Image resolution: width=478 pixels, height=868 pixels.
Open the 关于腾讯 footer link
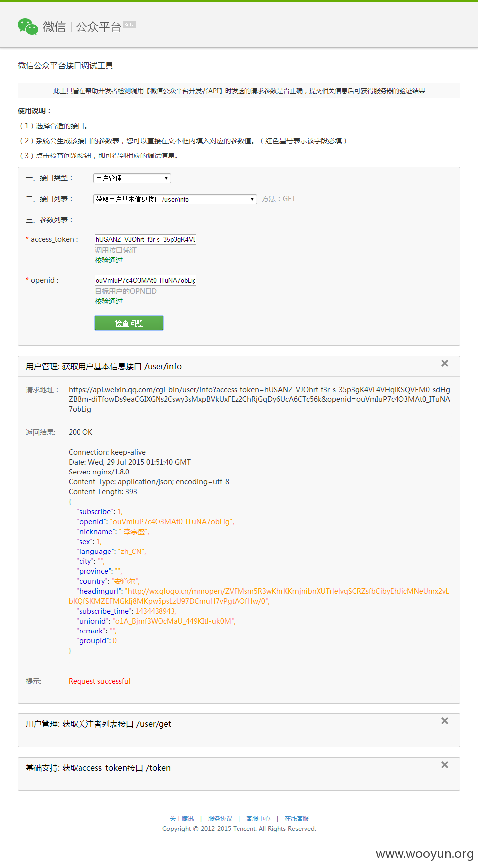click(x=182, y=819)
